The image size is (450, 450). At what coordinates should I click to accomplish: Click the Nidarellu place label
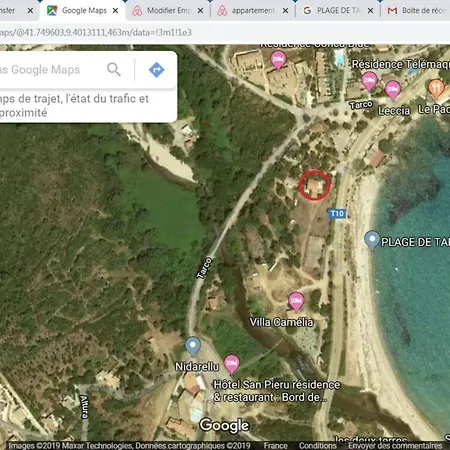click(x=197, y=367)
